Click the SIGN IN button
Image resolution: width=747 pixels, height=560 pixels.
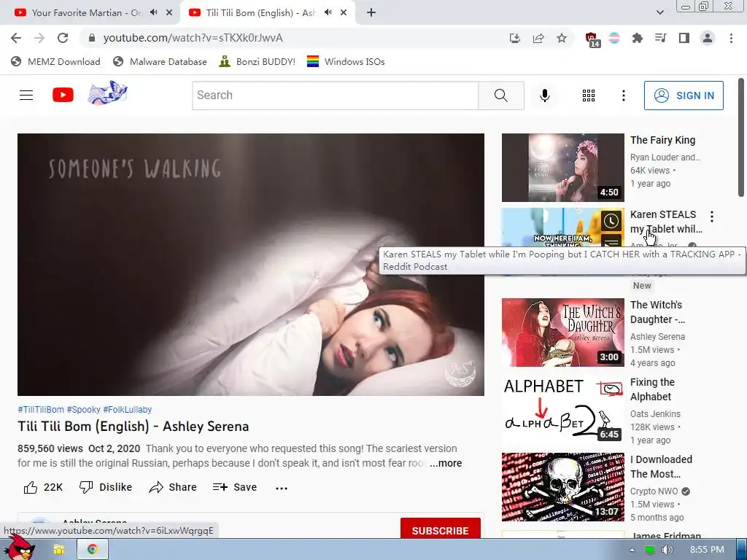pos(684,96)
